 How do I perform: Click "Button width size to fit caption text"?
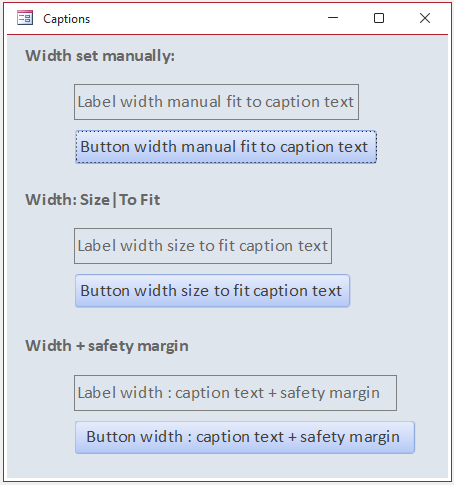212,291
